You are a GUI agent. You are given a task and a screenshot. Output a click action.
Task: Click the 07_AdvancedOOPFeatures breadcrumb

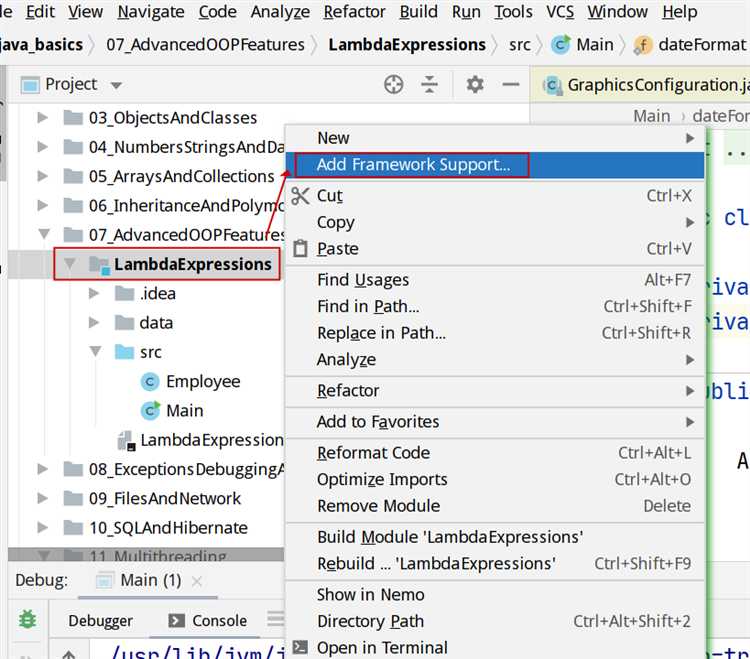[205, 45]
